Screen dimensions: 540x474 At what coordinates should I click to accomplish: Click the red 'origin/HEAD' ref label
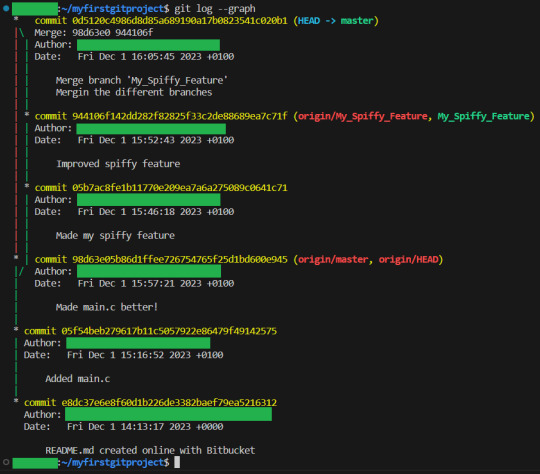click(x=408, y=259)
